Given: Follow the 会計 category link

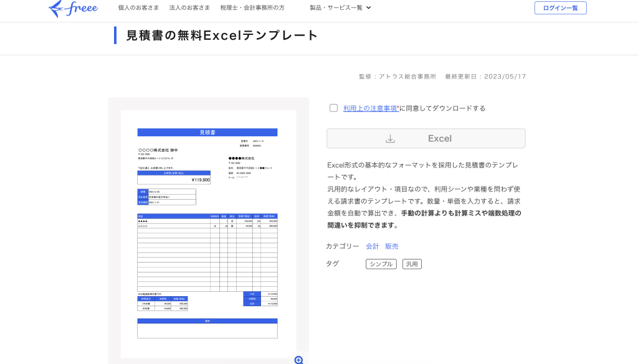Looking at the screenshot, I should pyautogui.click(x=372, y=246).
